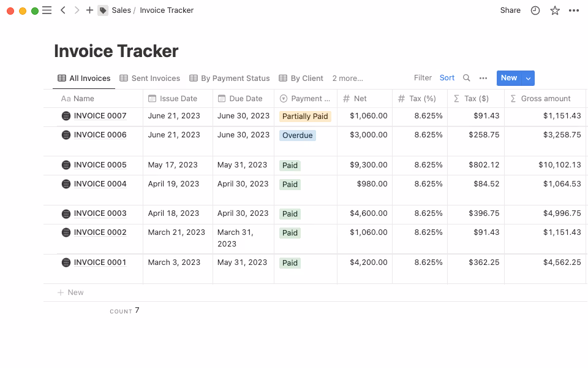Add a new row with "+ New"
This screenshot has width=588, height=368.
[70, 292]
